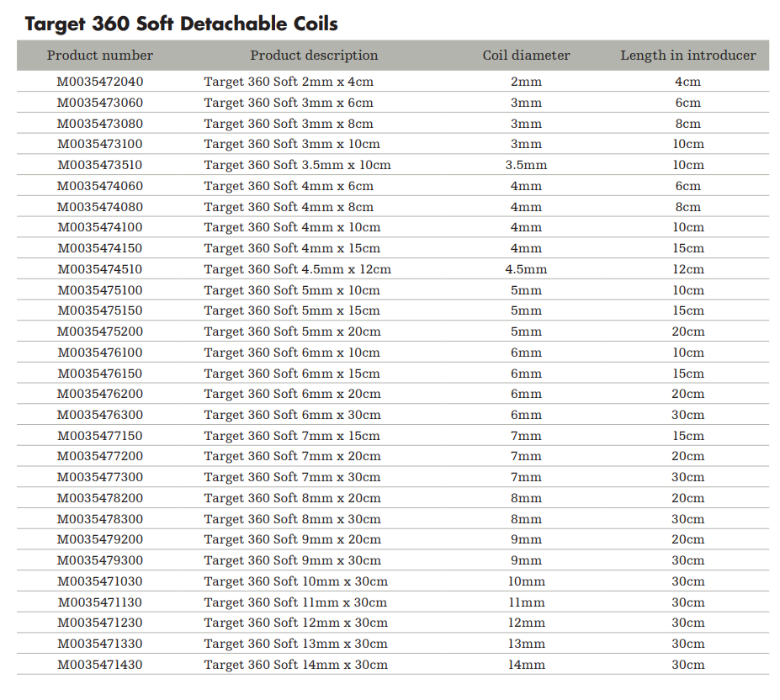Click the Target 360 Soft Detachable Coils title
The width and height of the screenshot is (780, 700).
(x=181, y=23)
